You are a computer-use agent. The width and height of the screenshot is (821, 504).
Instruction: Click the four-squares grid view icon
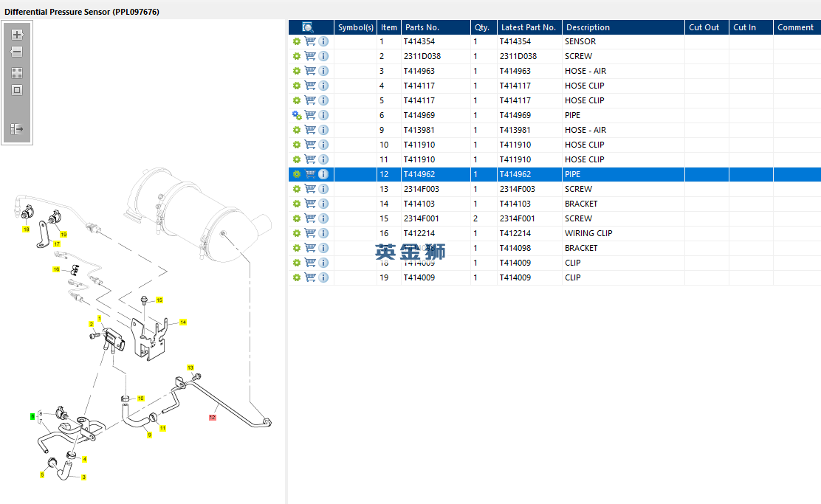click(x=17, y=73)
